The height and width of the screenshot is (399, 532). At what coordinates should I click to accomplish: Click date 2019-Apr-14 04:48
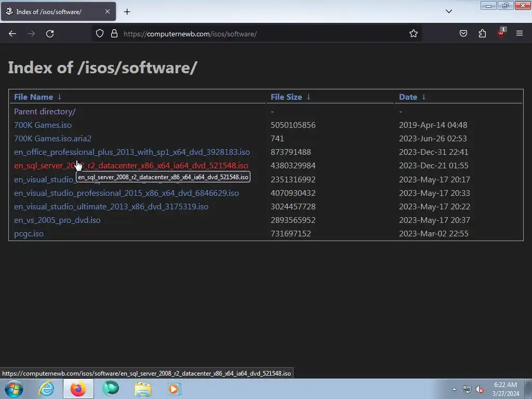[x=433, y=125]
